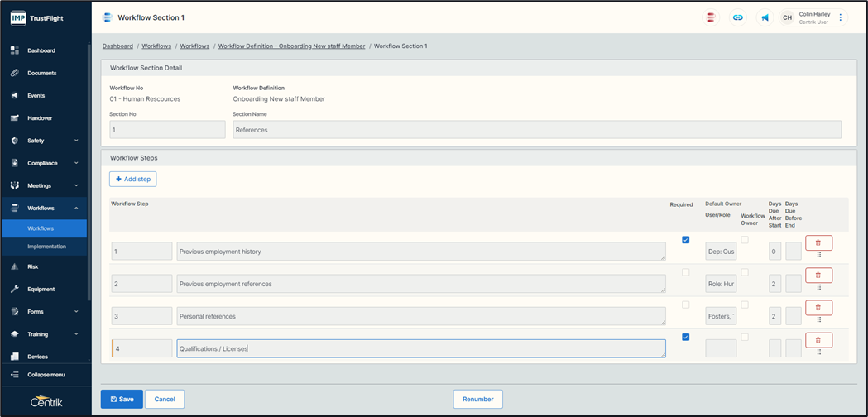Screen dimensions: 868x417
Task: Open Documents from the sidebar
Action: (x=41, y=73)
